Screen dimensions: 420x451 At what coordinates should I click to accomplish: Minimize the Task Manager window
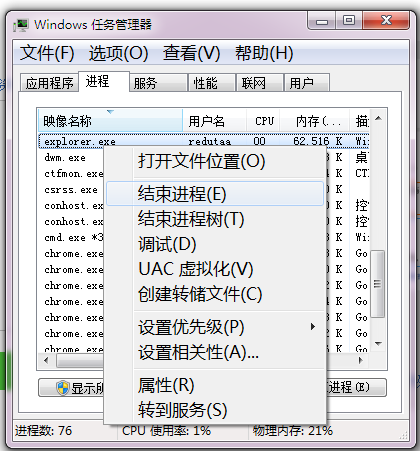point(321,21)
